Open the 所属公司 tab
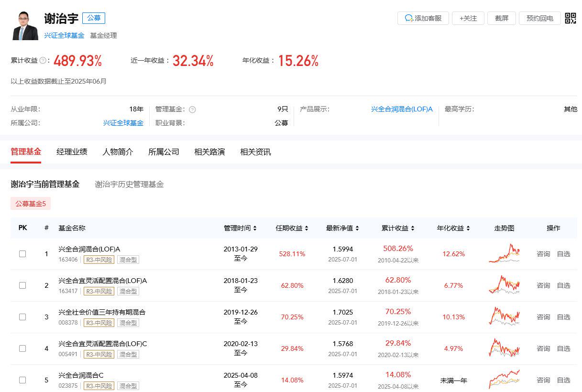 (x=164, y=152)
